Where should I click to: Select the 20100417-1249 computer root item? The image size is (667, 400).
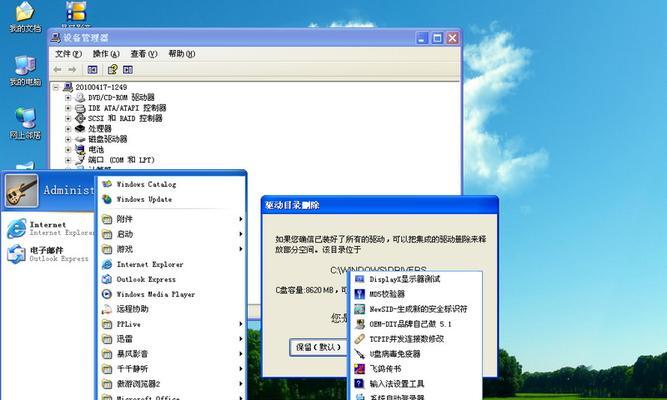point(101,87)
